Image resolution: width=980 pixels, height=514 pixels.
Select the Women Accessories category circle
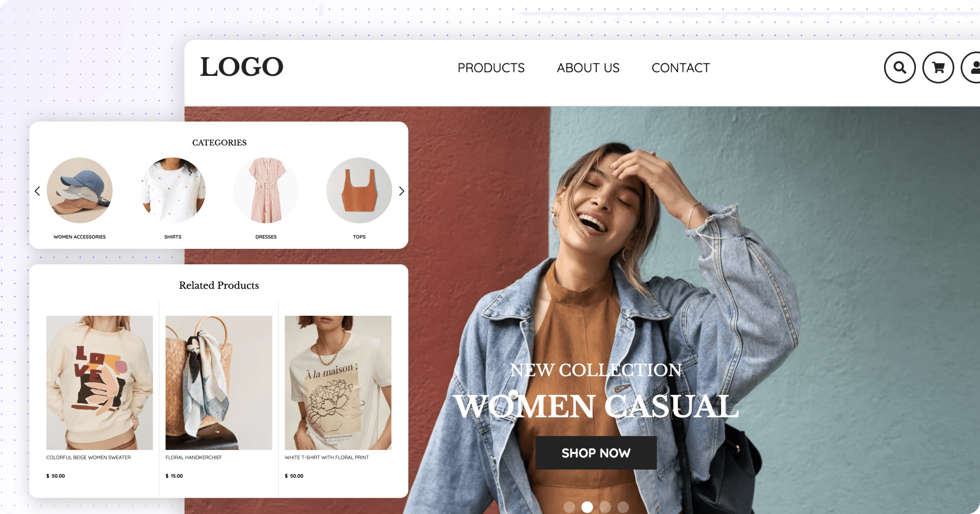pos(80,190)
